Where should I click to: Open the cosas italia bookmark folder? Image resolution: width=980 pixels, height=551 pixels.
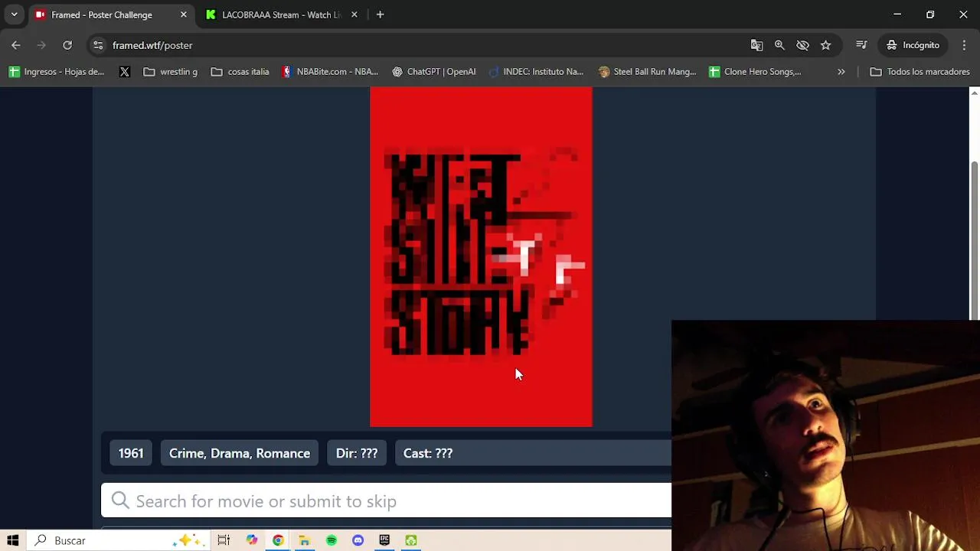240,72
